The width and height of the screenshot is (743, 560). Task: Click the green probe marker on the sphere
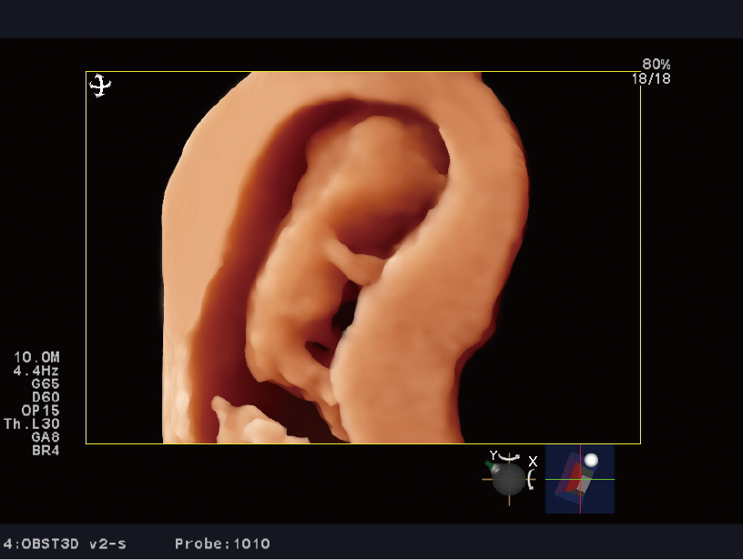click(491, 465)
